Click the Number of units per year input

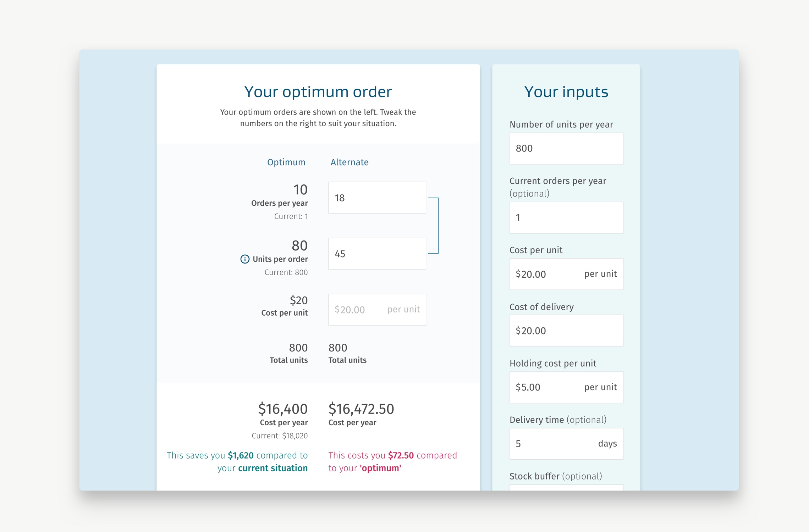(566, 148)
